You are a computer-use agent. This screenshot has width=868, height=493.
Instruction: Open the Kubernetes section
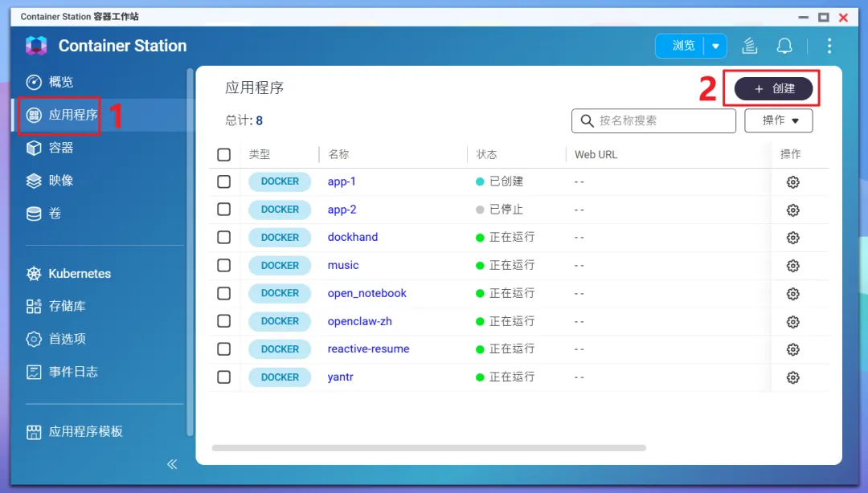79,273
